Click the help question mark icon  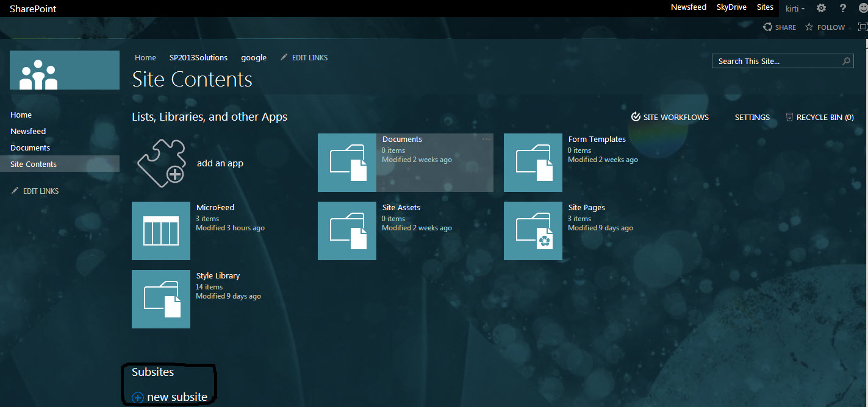[843, 8]
